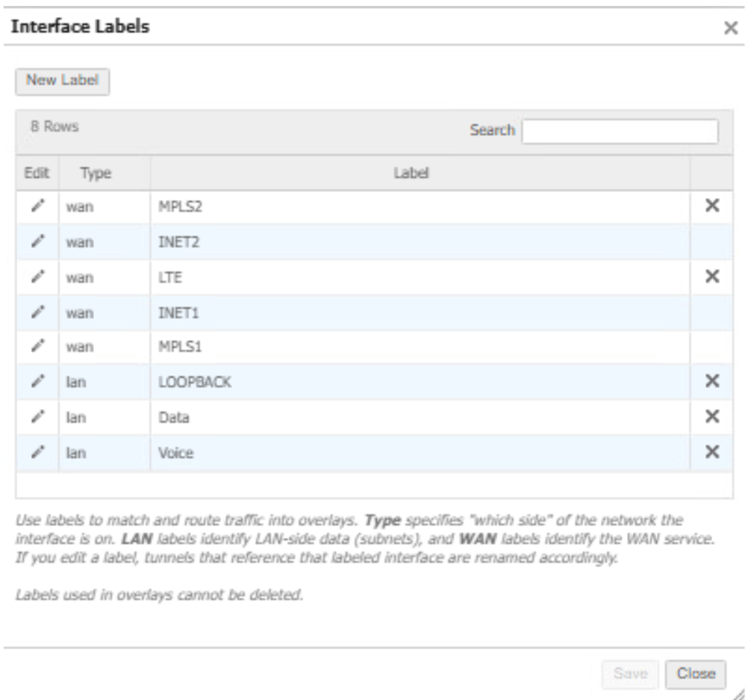Focus the Search input field
The width and height of the screenshot is (748, 700).
pos(619,131)
